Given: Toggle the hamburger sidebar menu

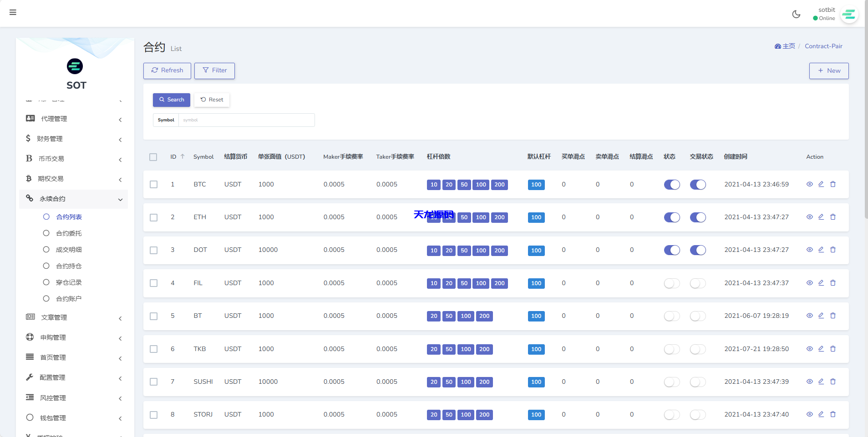Looking at the screenshot, I should pos(13,12).
